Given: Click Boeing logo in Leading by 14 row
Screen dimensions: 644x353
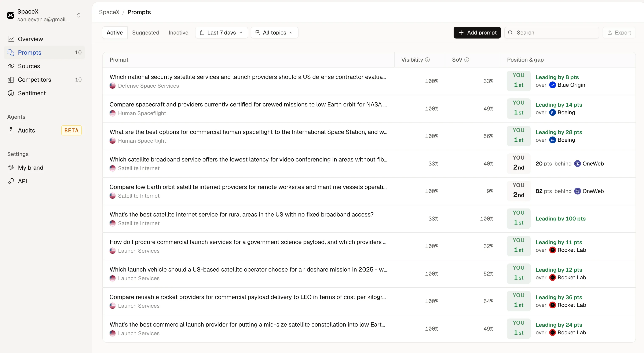Looking at the screenshot, I should click(x=553, y=113).
